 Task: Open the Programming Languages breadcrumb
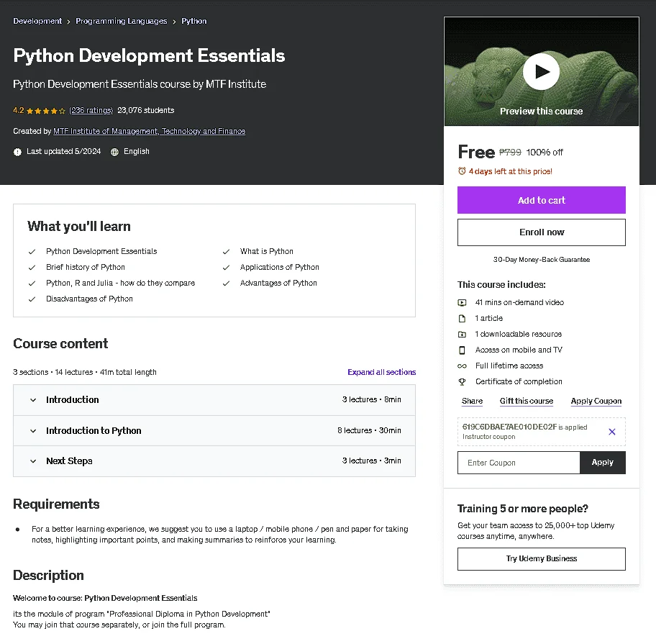122,21
